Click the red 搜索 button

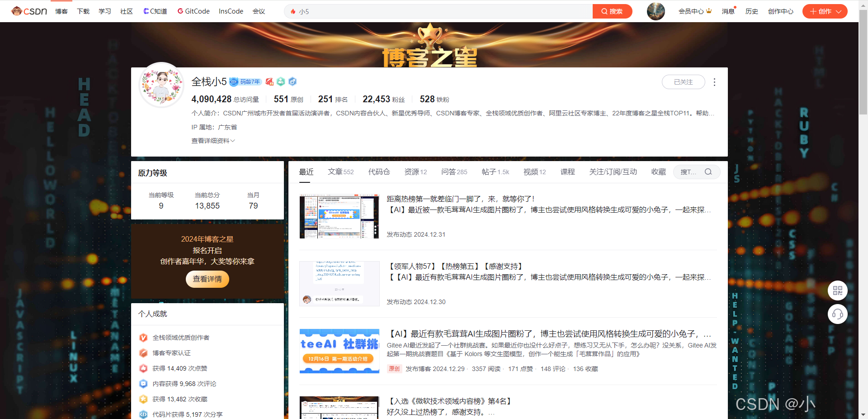[x=612, y=11]
